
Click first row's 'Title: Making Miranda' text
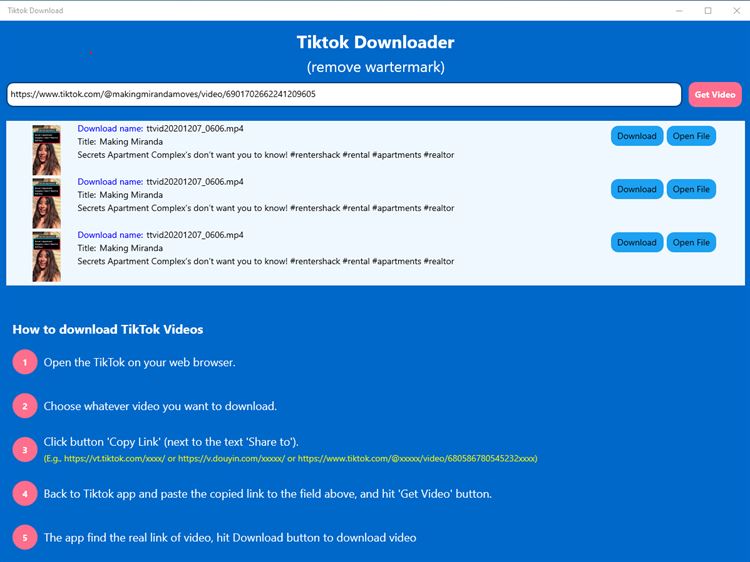120,142
